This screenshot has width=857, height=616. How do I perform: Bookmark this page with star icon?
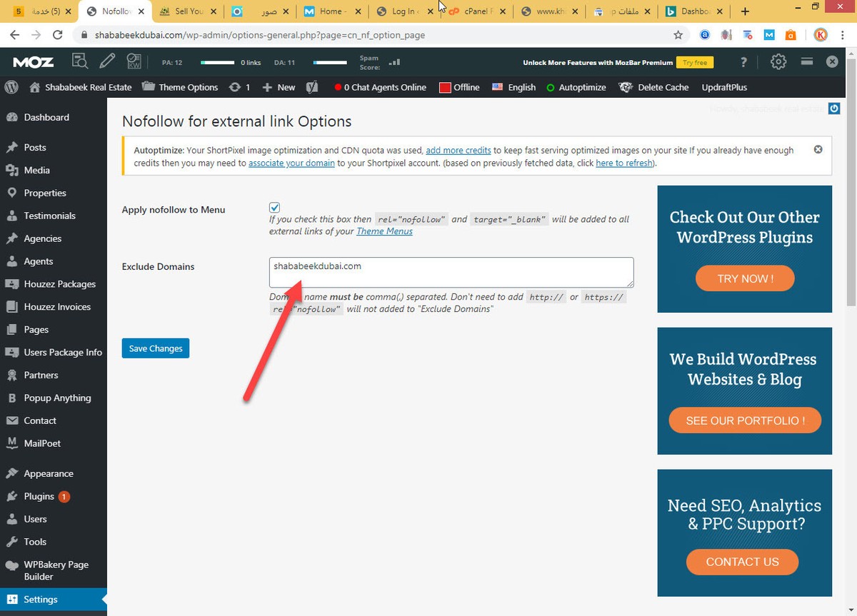tap(678, 34)
